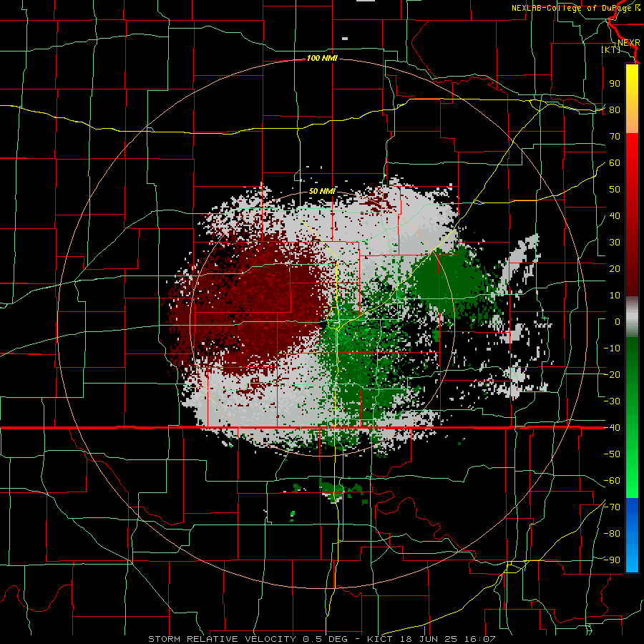Click the [KT] units label

click(611, 49)
